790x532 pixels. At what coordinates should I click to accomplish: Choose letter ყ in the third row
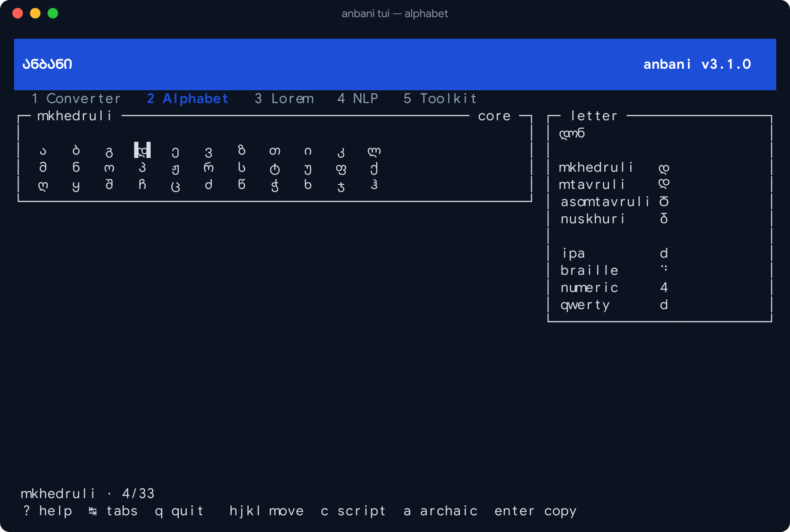point(76,186)
